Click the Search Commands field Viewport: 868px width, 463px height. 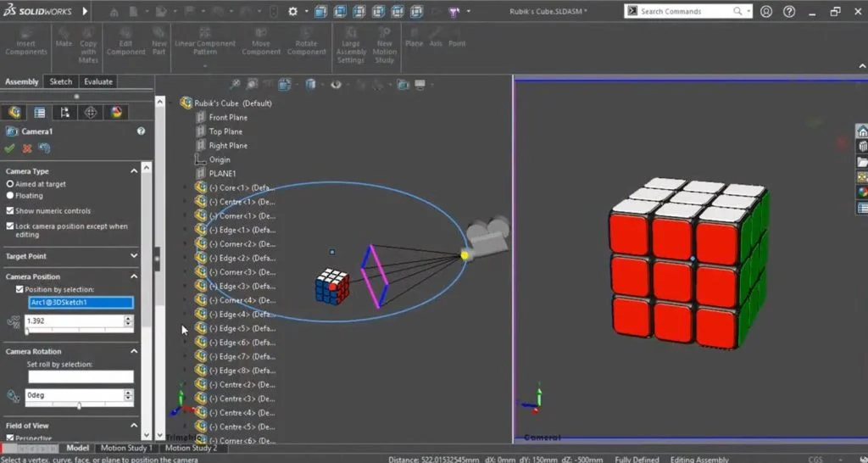click(682, 11)
